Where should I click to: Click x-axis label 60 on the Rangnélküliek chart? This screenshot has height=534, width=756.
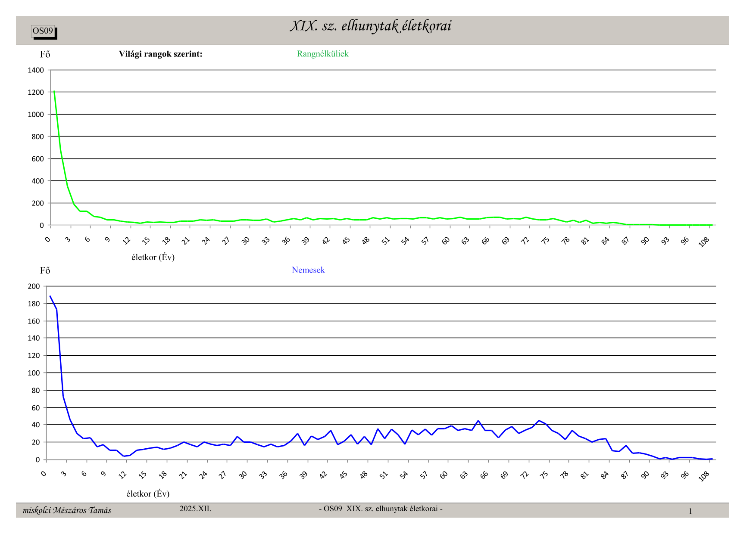point(446,241)
